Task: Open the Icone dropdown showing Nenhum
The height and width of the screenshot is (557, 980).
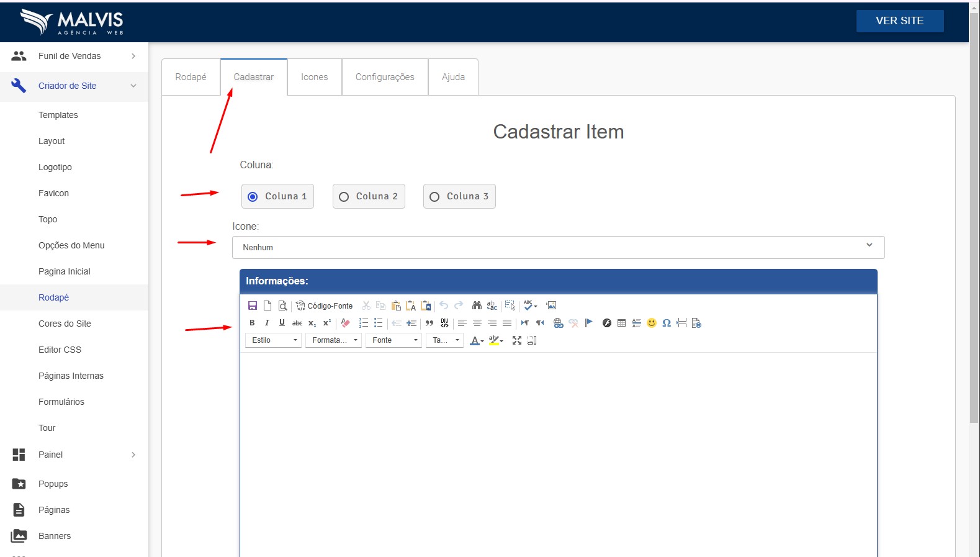Action: 559,247
